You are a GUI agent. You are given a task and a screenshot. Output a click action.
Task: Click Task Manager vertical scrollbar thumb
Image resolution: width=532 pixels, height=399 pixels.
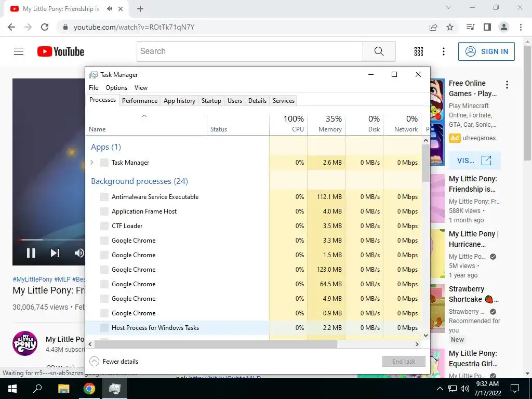[425, 163]
